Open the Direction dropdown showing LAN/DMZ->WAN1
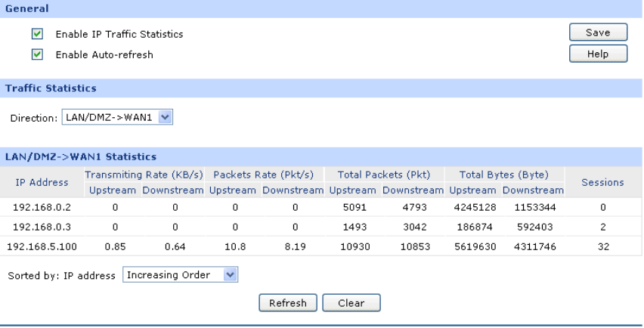Image resolution: width=644 pixels, height=328 pixels. 117,116
